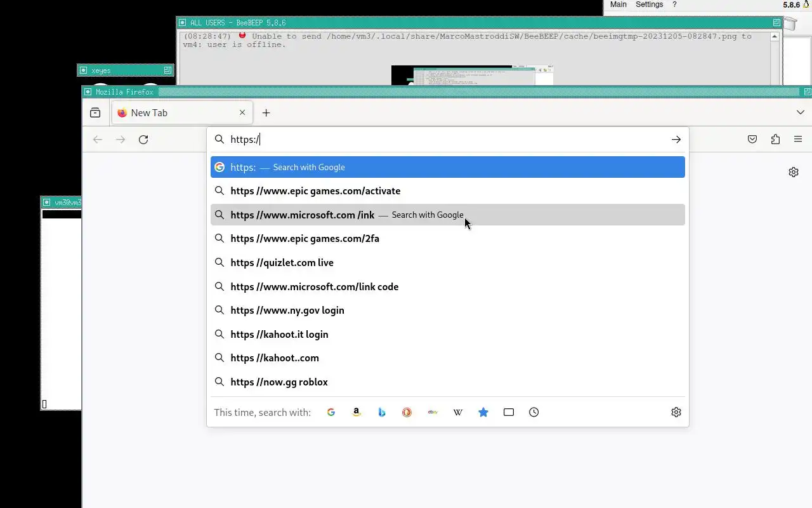Search this time with Amazon icon
The image size is (812, 508).
tap(357, 412)
